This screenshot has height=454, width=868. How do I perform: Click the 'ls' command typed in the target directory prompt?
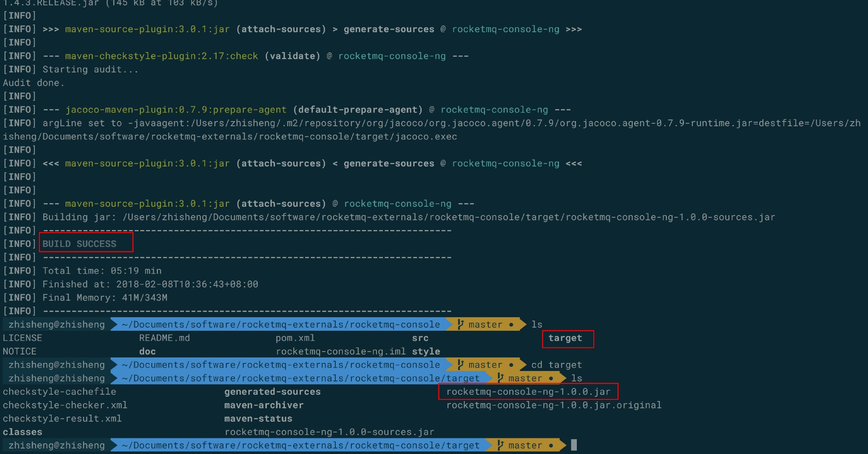[x=576, y=378]
